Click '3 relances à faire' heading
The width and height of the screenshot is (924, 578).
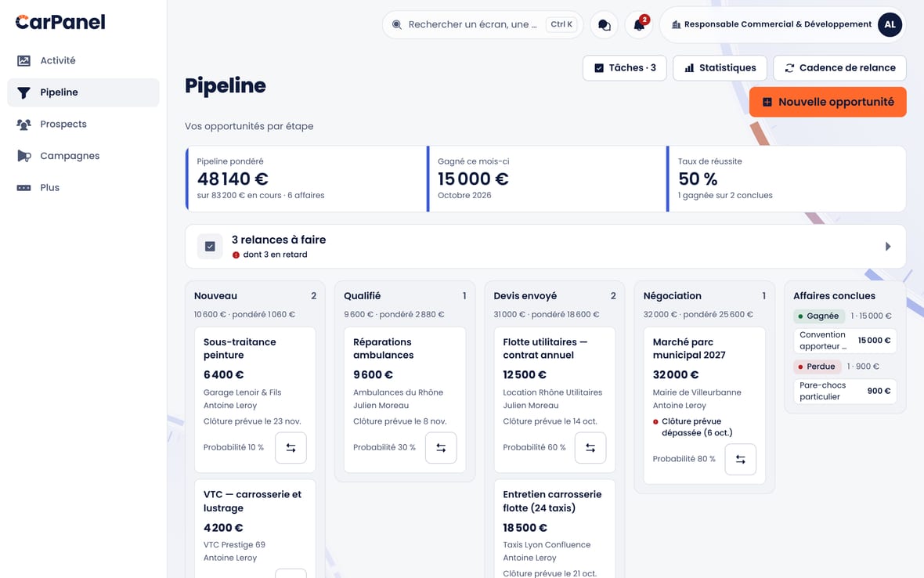click(279, 240)
